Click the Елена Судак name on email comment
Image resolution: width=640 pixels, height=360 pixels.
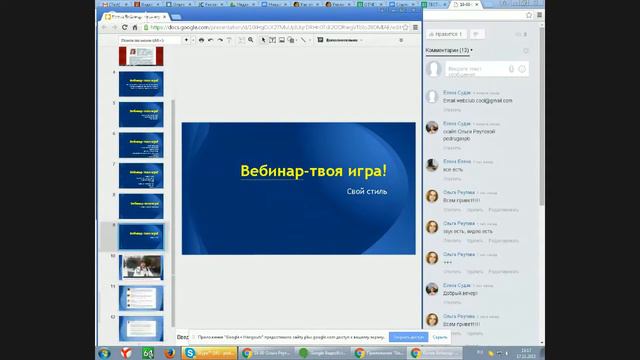pyautogui.click(x=457, y=93)
